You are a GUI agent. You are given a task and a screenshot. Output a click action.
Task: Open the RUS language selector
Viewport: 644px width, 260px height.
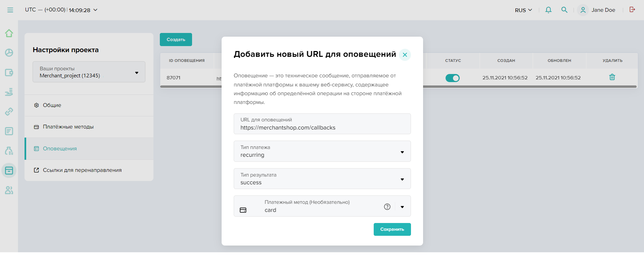tap(523, 10)
